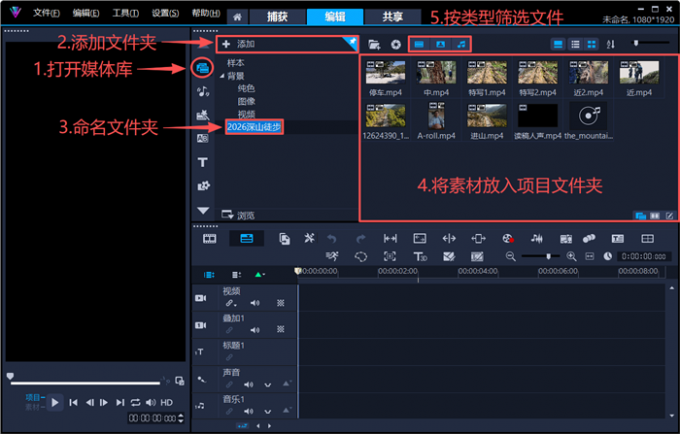Toggle show photos filter in library

[x=440, y=44]
